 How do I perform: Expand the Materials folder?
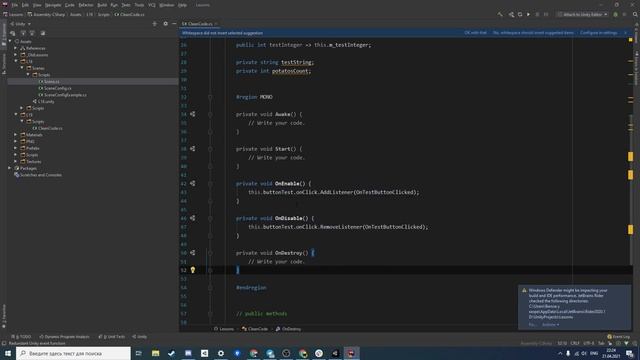point(16,135)
